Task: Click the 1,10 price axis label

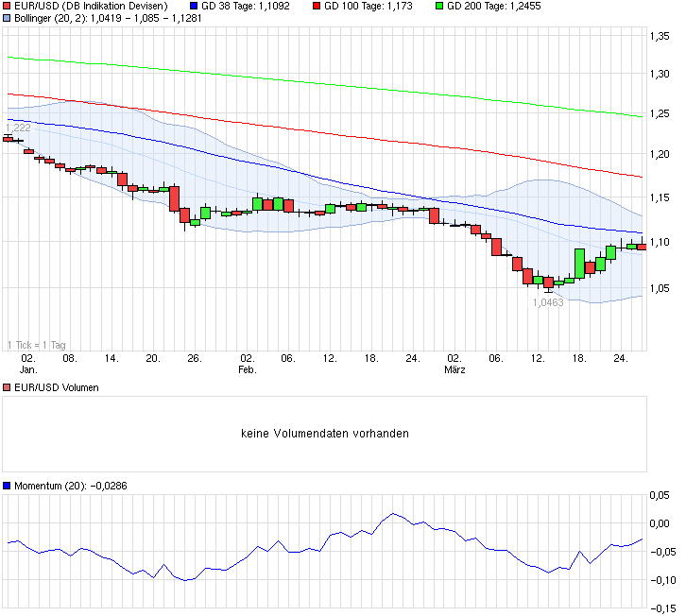Action: [660, 242]
